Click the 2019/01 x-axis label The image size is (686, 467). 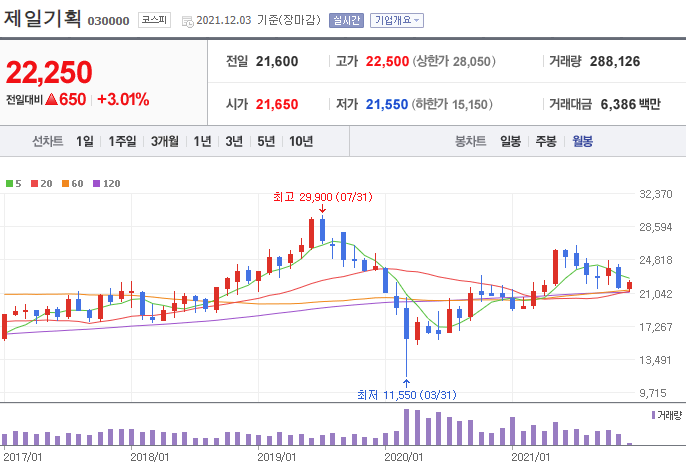pos(276,457)
